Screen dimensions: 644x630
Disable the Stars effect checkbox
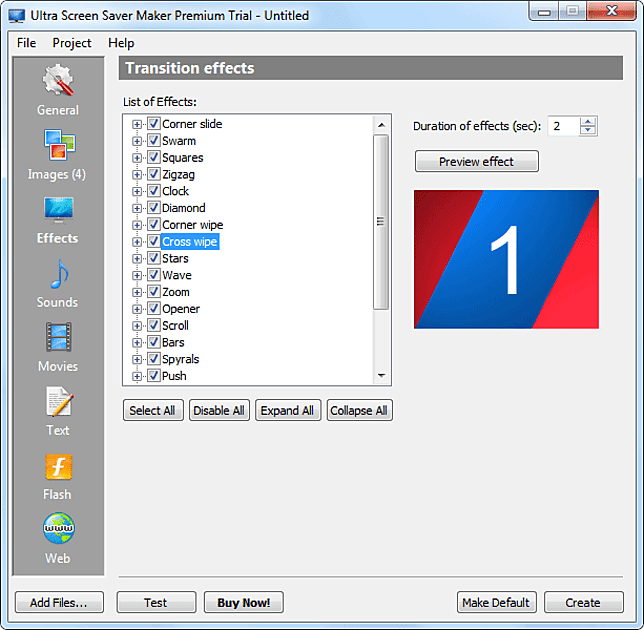pos(154,258)
